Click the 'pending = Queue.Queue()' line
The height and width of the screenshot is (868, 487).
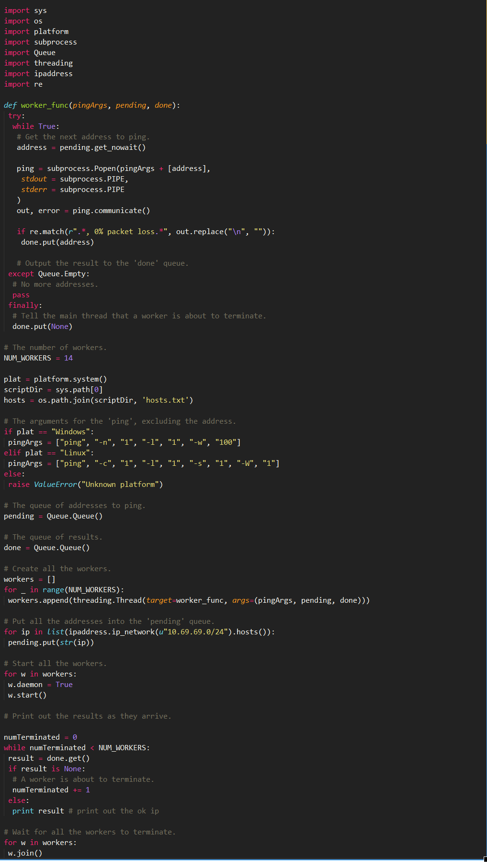[x=53, y=516]
